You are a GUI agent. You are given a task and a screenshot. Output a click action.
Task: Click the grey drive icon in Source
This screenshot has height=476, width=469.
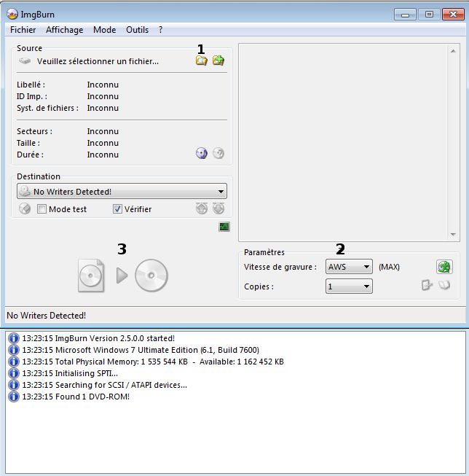(x=25, y=61)
